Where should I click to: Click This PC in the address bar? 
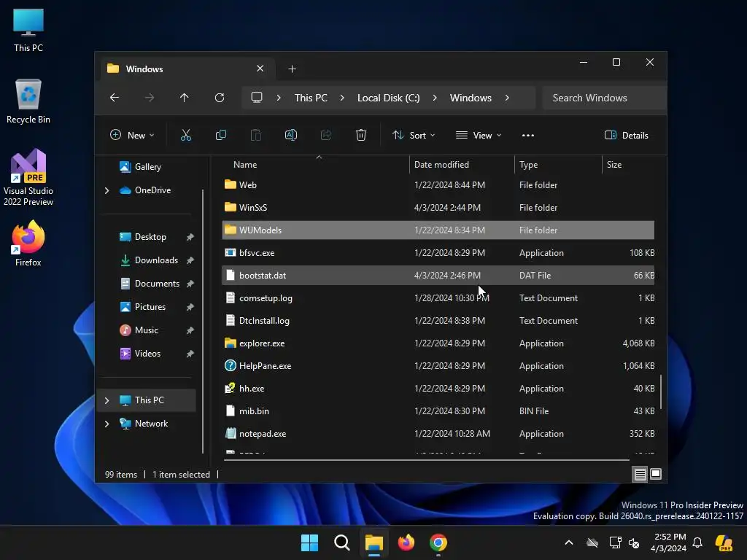[311, 98]
